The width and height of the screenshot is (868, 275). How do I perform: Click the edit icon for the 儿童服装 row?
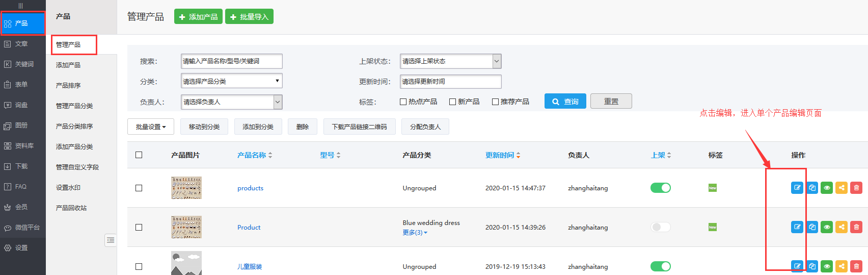click(797, 266)
